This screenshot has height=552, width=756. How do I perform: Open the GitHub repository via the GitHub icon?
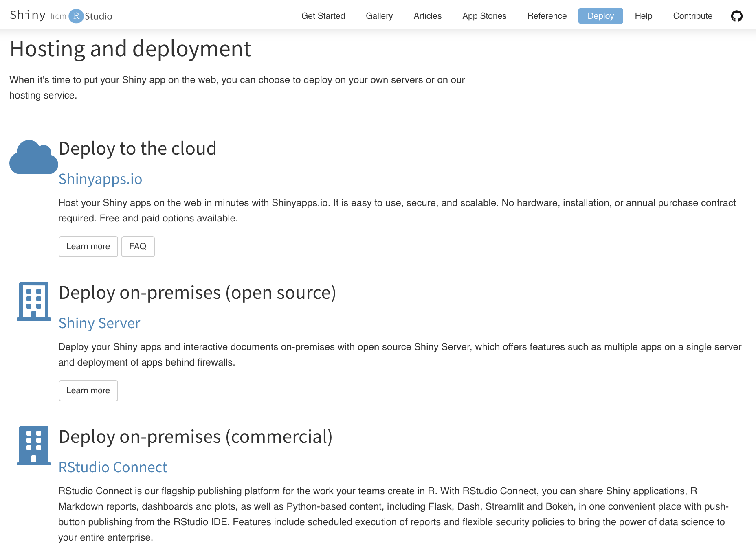pos(737,15)
